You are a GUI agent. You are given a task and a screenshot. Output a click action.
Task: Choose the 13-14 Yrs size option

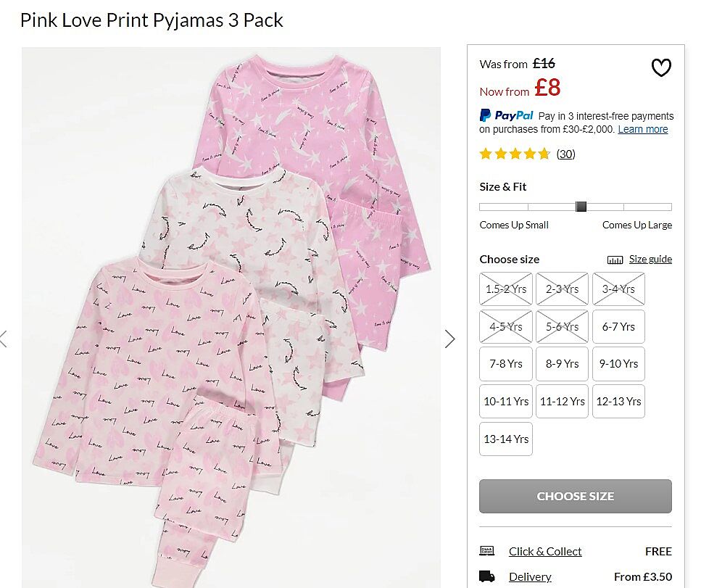pyautogui.click(x=506, y=439)
